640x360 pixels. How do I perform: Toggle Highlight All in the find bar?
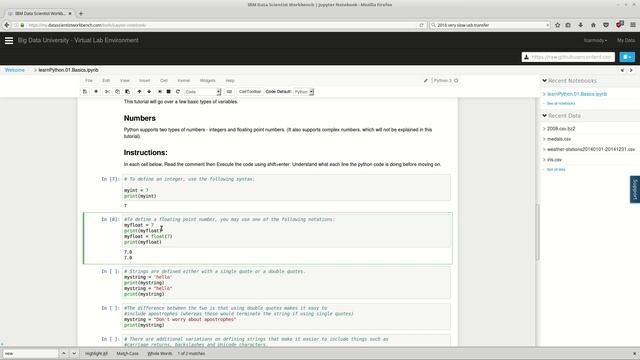(96, 353)
